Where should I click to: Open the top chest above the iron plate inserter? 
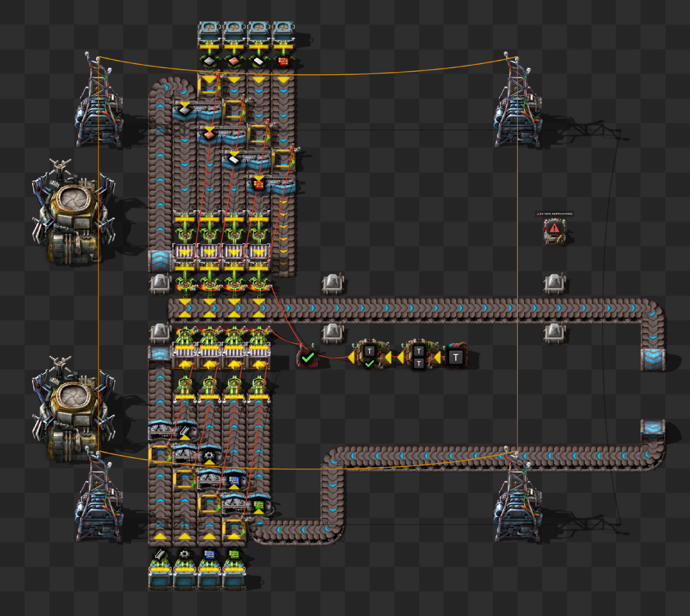tap(209, 33)
